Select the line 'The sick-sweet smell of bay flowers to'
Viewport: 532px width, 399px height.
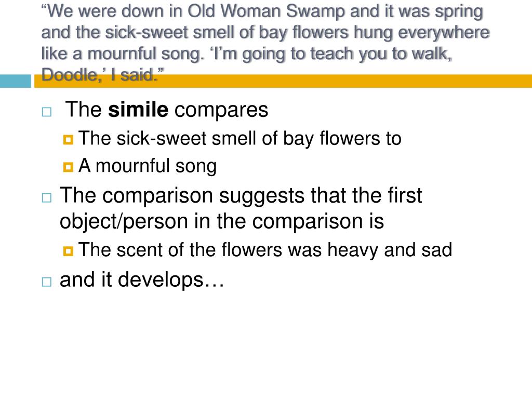point(240,138)
